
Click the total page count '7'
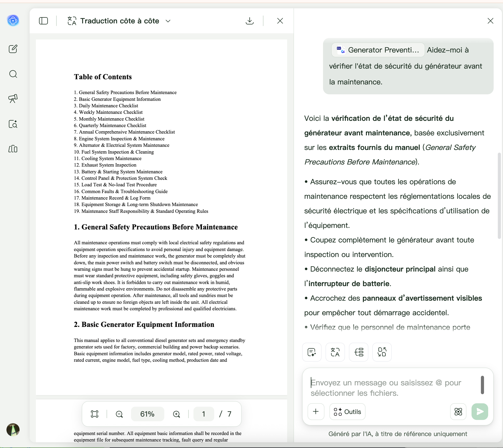coord(229,414)
